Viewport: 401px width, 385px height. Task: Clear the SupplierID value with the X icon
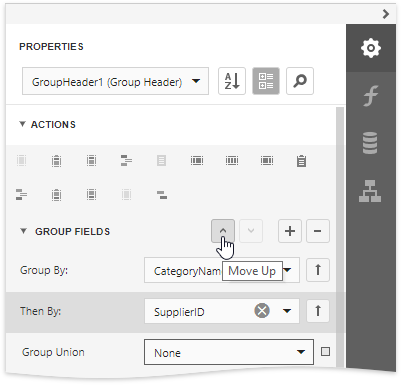pos(262,311)
